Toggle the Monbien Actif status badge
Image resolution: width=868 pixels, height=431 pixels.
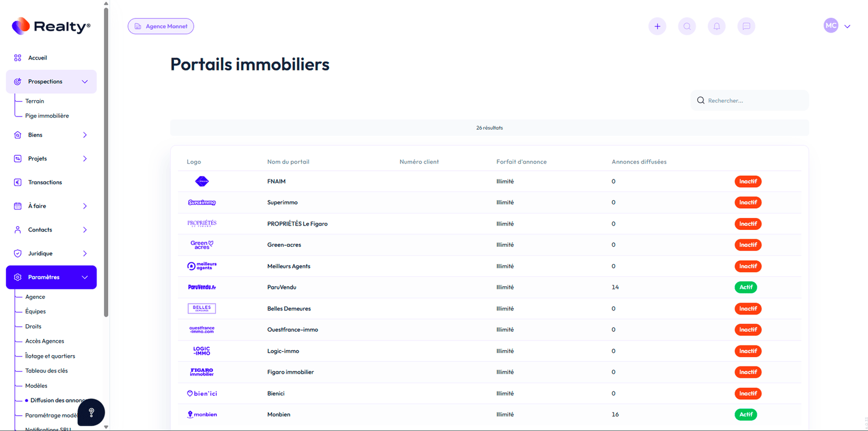click(746, 415)
